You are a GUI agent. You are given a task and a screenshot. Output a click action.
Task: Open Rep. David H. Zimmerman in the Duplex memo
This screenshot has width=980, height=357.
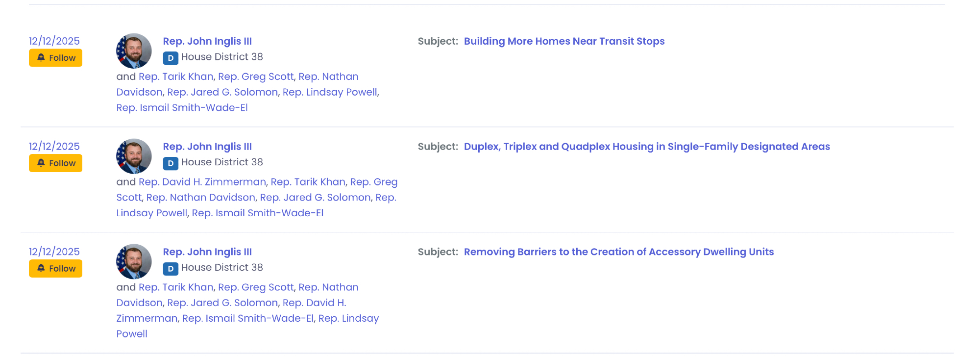pyautogui.click(x=202, y=182)
